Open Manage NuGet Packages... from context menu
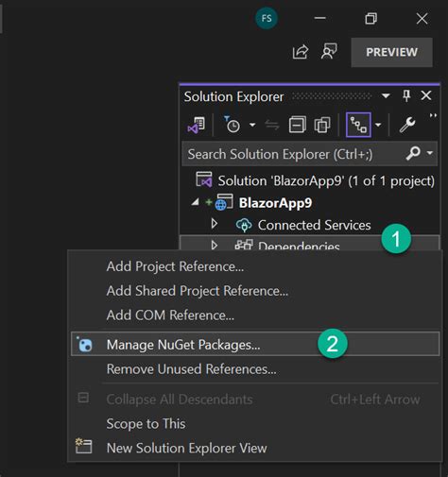448x477 pixels. point(255,344)
